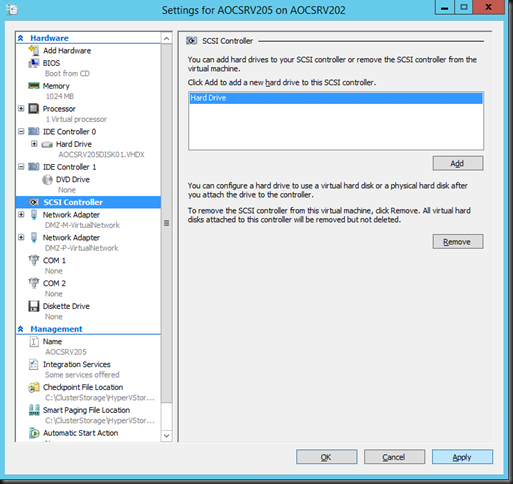Click 'Boot from CD' text
Image resolution: width=513 pixels, height=484 pixels.
coord(67,73)
